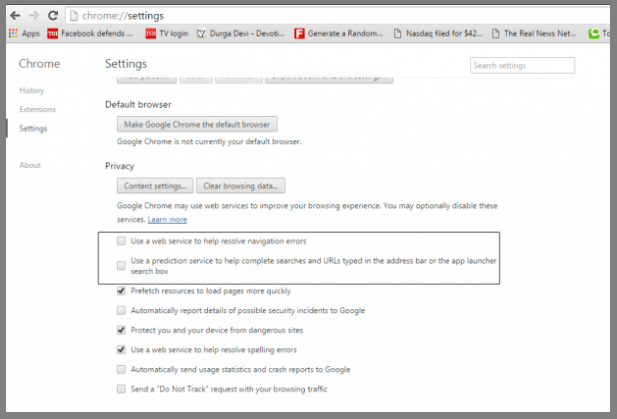Go to Extensions in the sidebar

(37, 109)
